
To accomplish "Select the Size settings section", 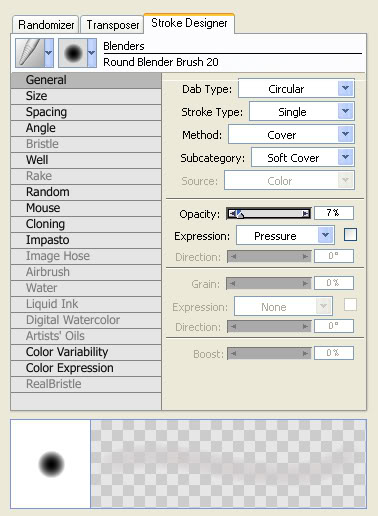I will 86,96.
